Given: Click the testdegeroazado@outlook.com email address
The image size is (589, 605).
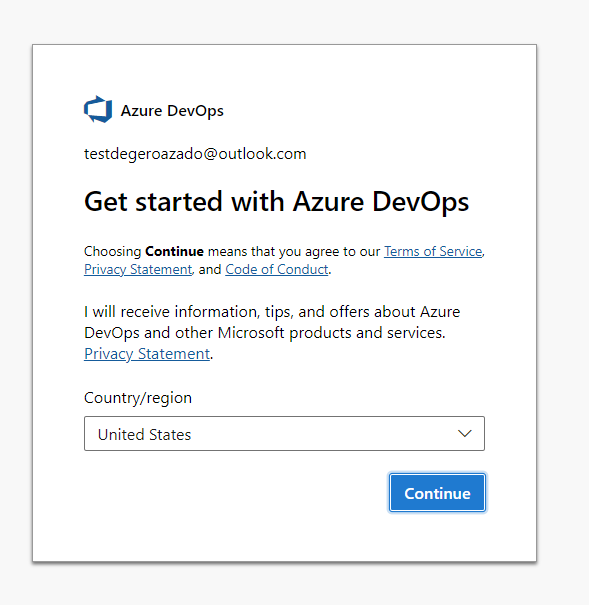Looking at the screenshot, I should [x=195, y=154].
